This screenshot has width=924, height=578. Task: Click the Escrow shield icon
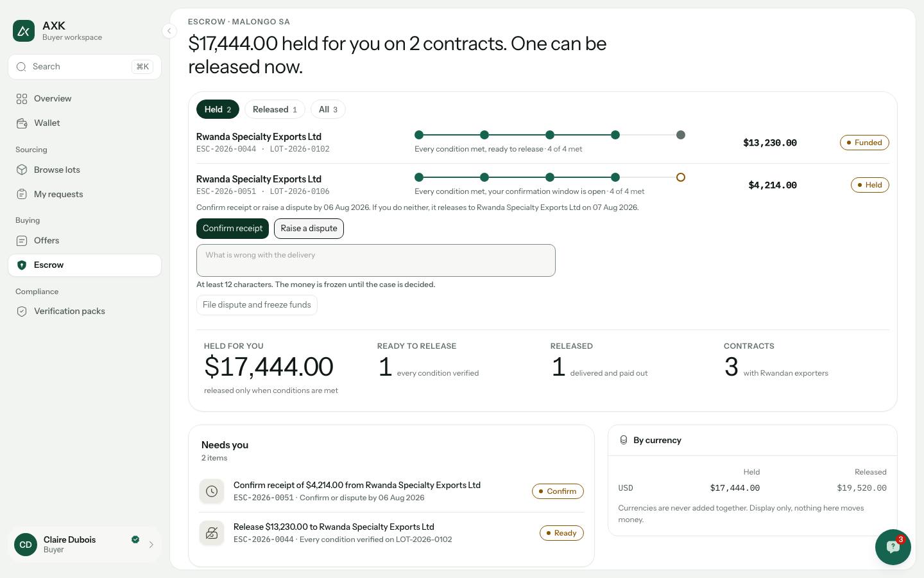coord(22,265)
